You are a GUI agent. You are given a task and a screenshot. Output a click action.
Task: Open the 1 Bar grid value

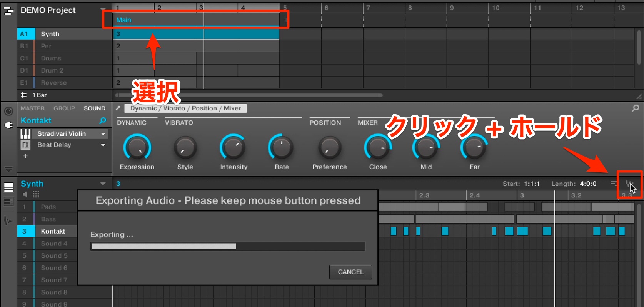[x=40, y=95]
